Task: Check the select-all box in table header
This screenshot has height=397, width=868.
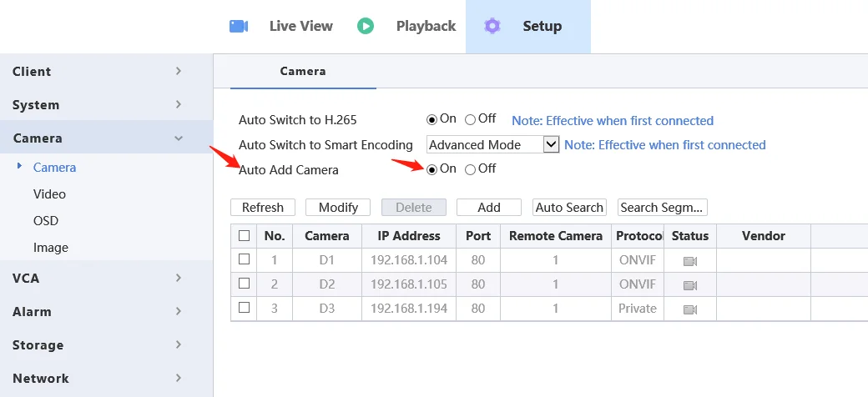Action: [x=245, y=236]
